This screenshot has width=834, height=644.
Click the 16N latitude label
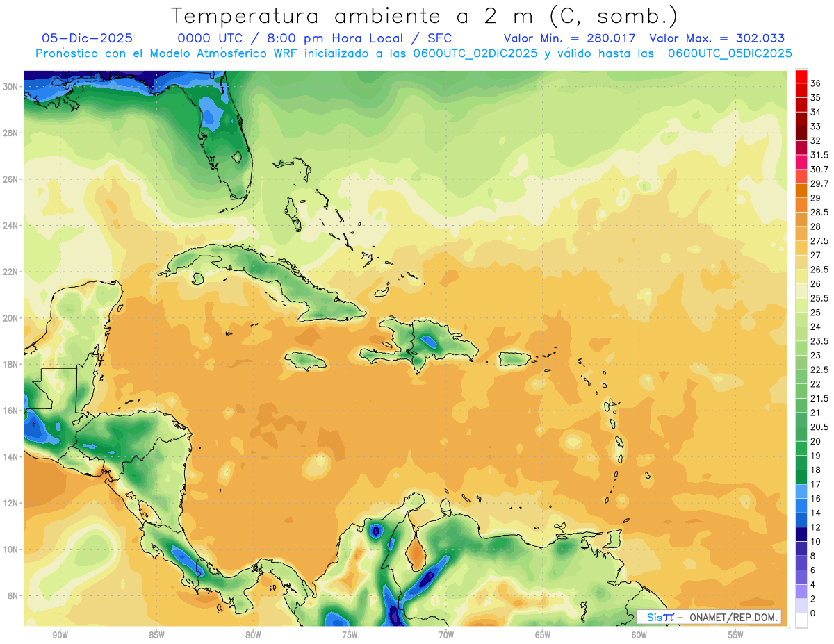click(x=11, y=411)
